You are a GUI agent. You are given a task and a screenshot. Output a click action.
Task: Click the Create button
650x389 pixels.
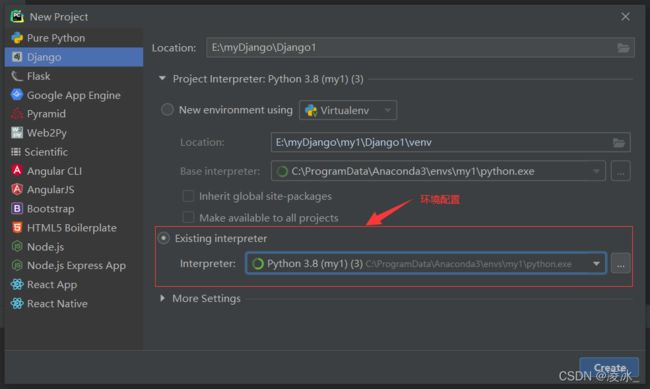pyautogui.click(x=609, y=367)
